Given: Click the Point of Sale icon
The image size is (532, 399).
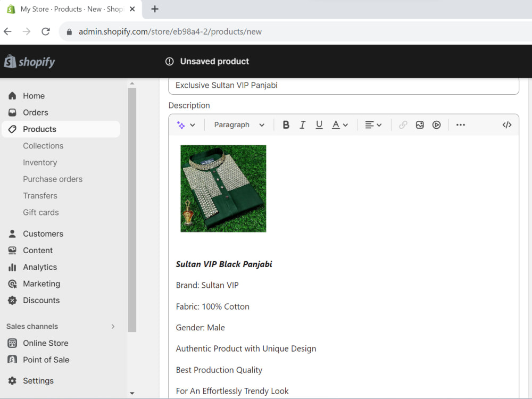Looking at the screenshot, I should [x=12, y=359].
